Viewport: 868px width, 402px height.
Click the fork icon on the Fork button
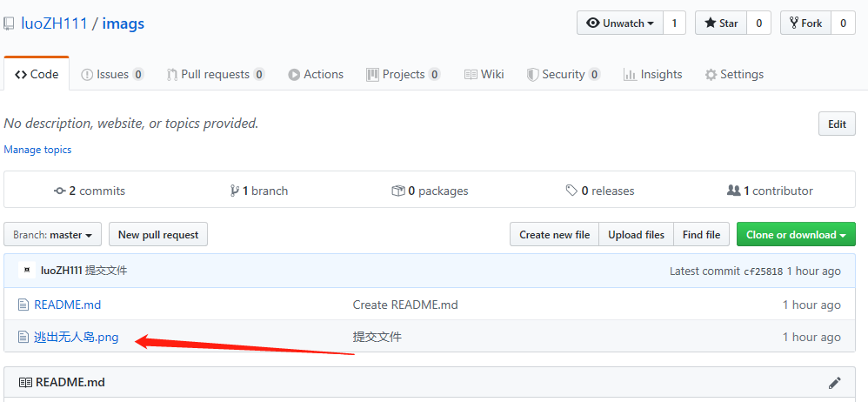pyautogui.click(x=794, y=23)
